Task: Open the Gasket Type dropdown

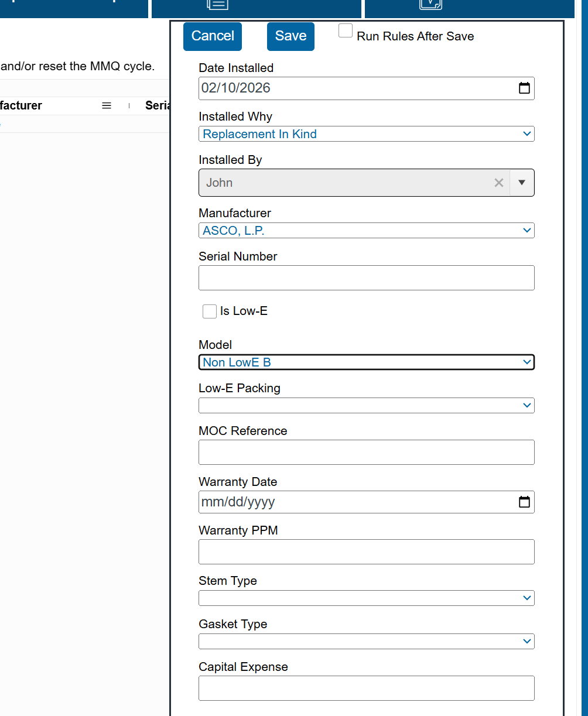Action: tap(367, 641)
